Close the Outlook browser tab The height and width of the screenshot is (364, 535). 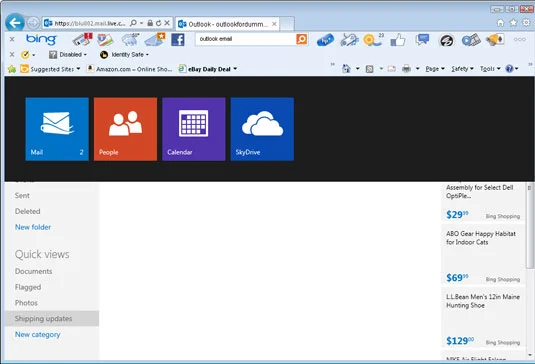(x=274, y=24)
